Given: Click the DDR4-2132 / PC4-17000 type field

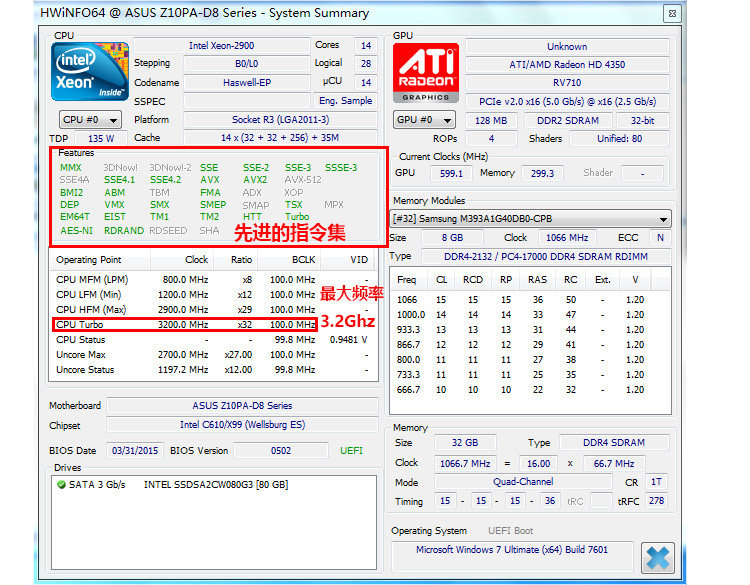Looking at the screenshot, I should 546,257.
